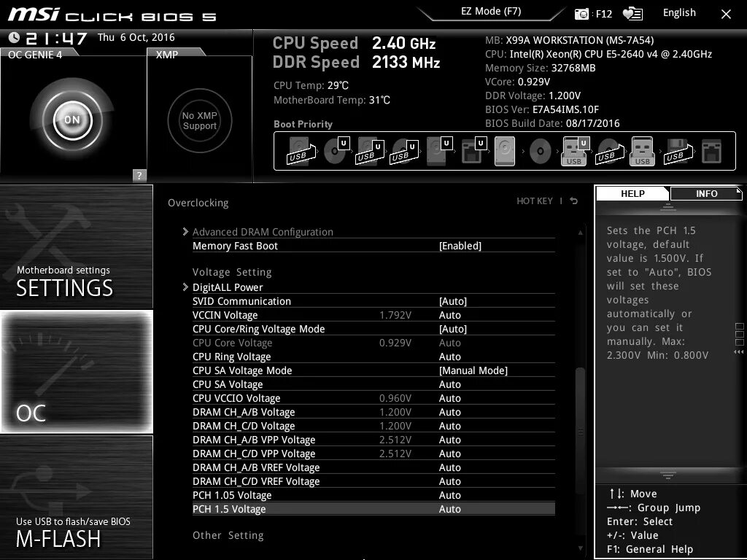Edit PCH 1.5 Voltage Auto value
Viewport: 747px width, 560px height.
(x=449, y=508)
